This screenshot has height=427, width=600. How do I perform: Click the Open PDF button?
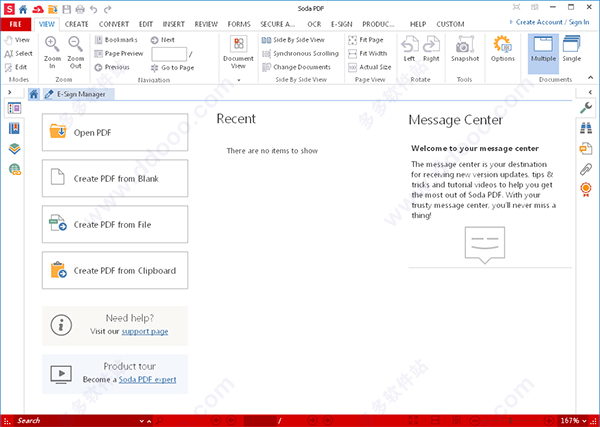[x=115, y=132]
